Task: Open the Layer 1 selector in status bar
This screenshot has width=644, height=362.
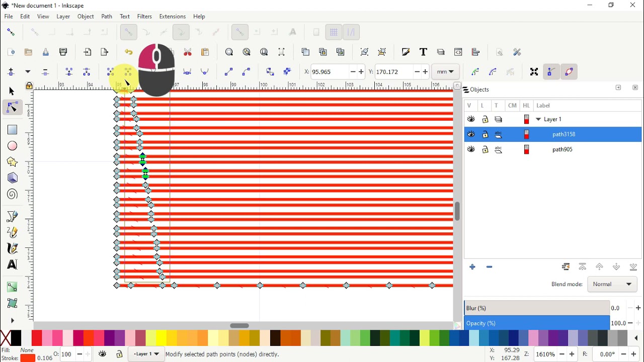Action: (x=146, y=355)
